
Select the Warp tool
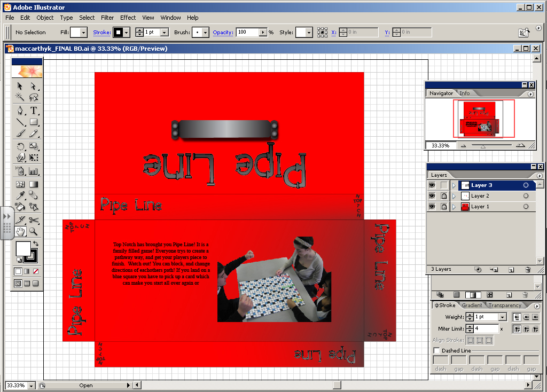tap(20, 158)
